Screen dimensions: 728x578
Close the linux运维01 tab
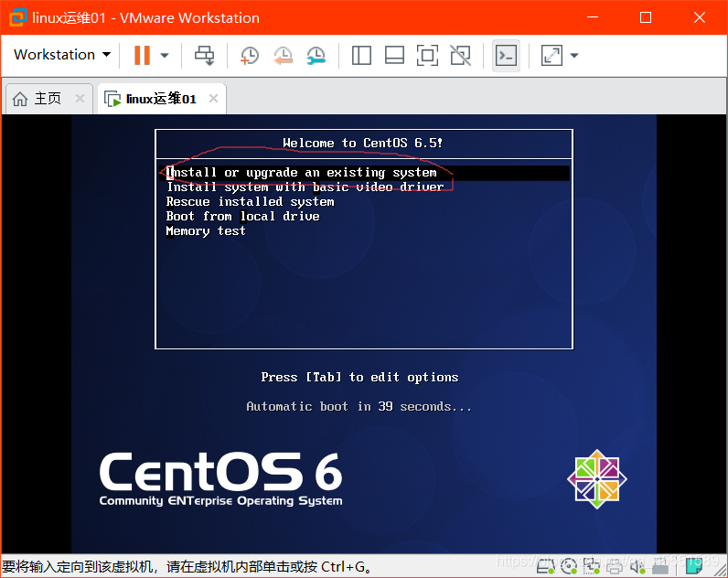click(214, 99)
